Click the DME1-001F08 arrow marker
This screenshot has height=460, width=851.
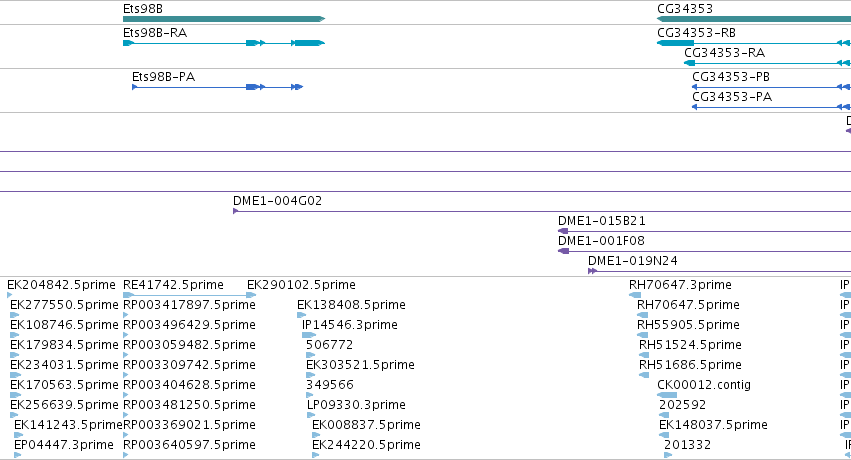click(x=563, y=251)
